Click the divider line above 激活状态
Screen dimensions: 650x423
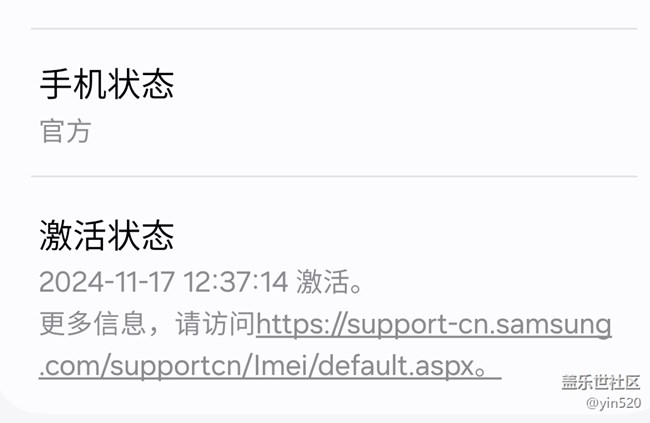click(334, 176)
